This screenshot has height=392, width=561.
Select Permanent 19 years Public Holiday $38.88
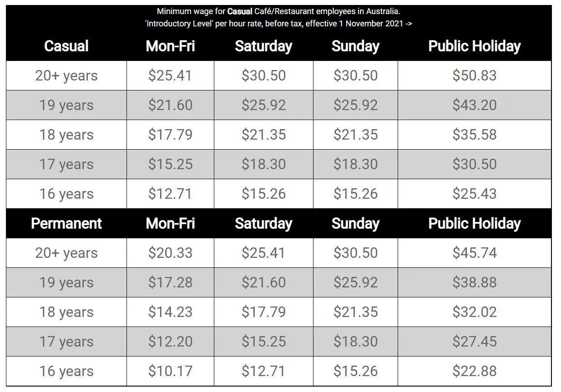click(475, 282)
